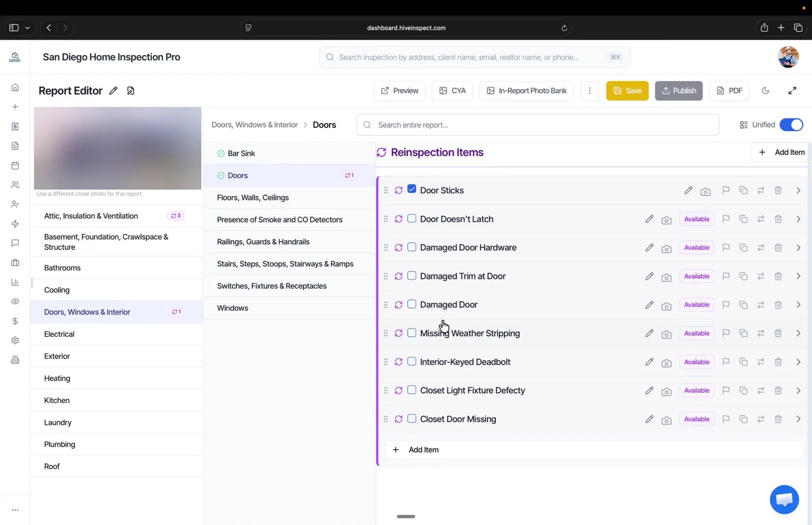Click drag handle on Closet Light Fixture Defecty row

click(x=386, y=390)
